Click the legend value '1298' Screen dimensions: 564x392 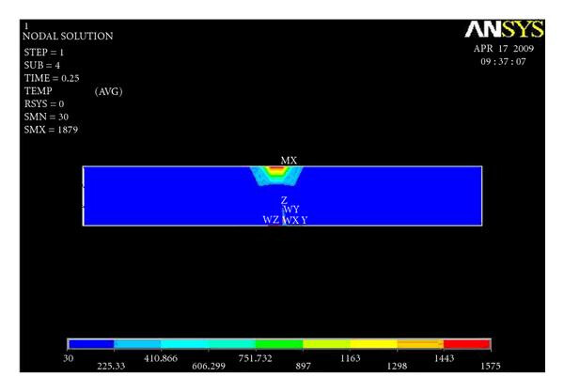(397, 366)
